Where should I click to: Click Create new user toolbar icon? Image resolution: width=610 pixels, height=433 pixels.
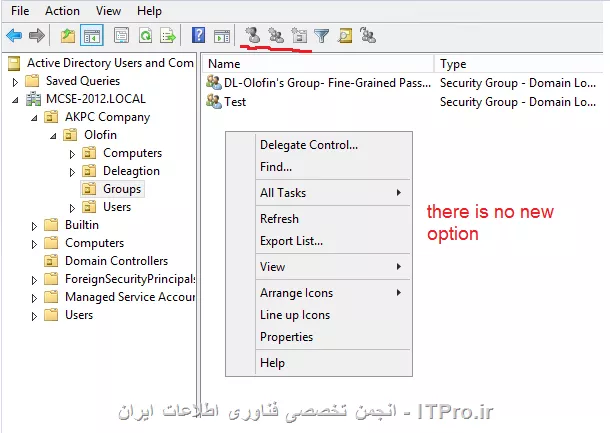(x=252, y=35)
